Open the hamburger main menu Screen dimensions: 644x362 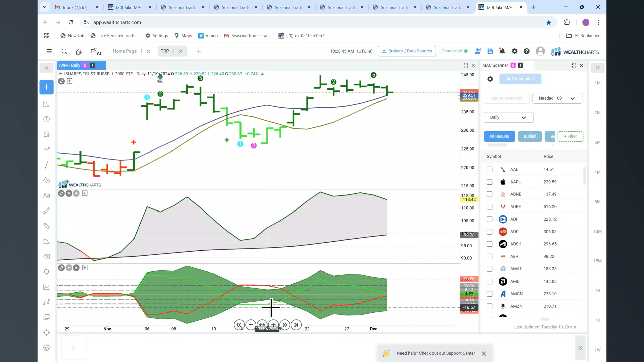tap(49, 51)
